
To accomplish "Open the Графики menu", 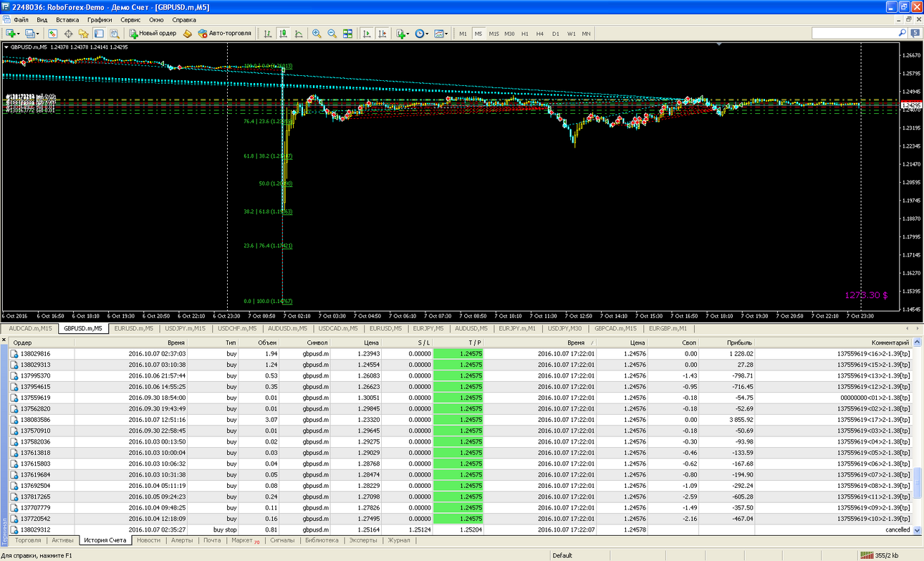I will pos(100,20).
